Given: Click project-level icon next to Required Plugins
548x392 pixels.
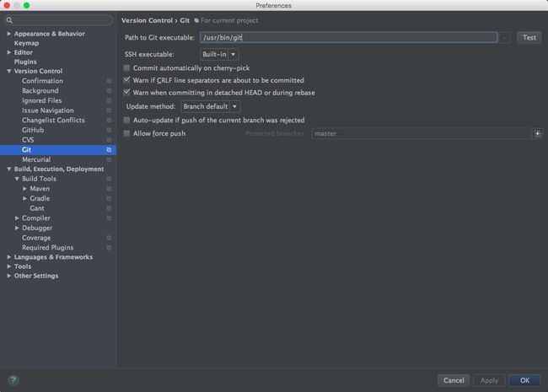Looking at the screenshot, I should point(109,248).
